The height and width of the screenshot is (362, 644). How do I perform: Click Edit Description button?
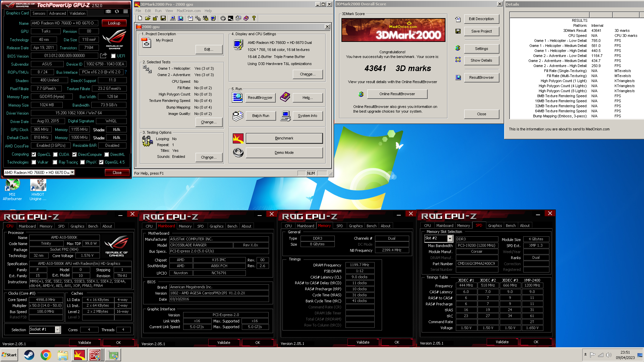481,19
